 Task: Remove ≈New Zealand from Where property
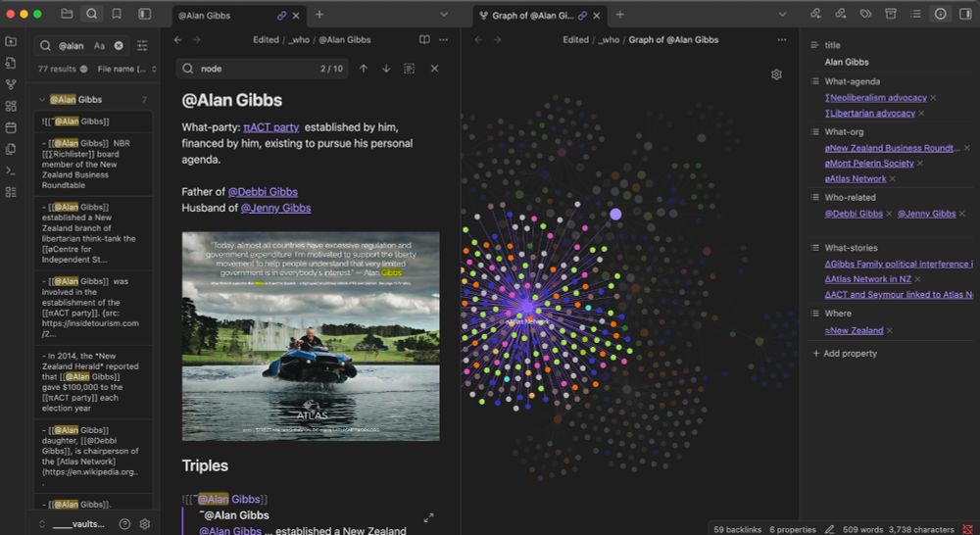click(x=890, y=330)
